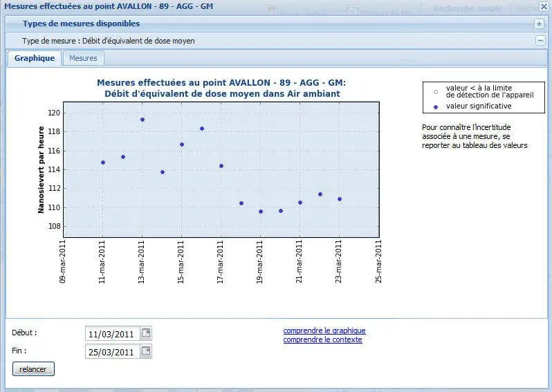Image resolution: width=552 pixels, height=392 pixels.
Task: Click the 23-mar-2011 data point near 111
Action: point(340,199)
